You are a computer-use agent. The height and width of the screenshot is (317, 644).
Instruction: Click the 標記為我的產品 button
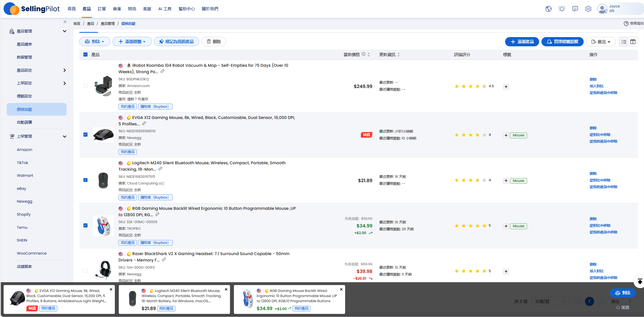click(177, 41)
